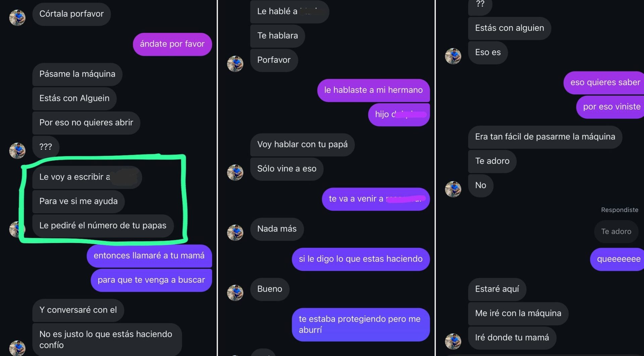Tap the avatar beside 'Sólo vine a eso'
Viewport: 644px width, 356px height.
click(x=235, y=172)
